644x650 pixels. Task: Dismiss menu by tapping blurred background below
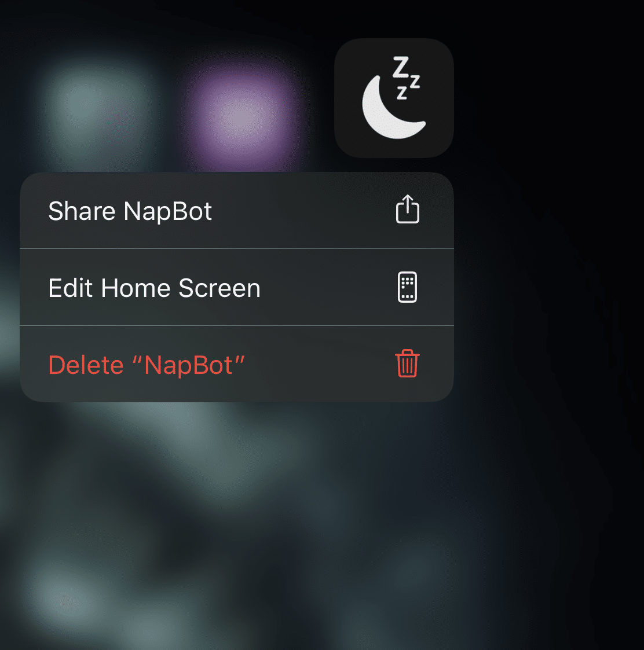tap(290, 518)
